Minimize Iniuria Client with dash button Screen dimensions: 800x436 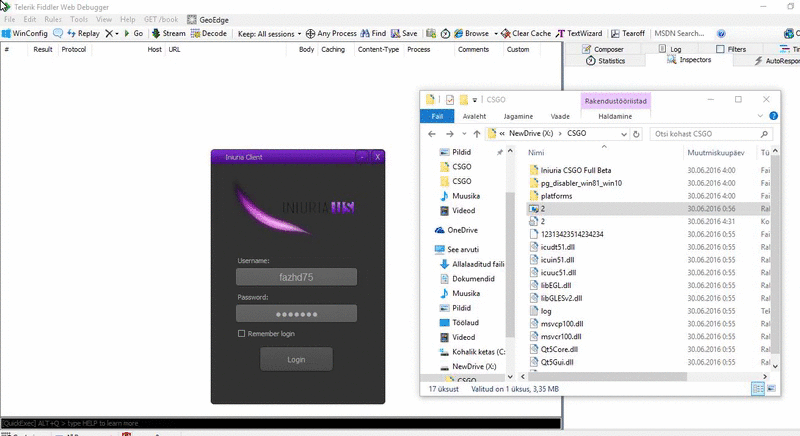click(362, 157)
